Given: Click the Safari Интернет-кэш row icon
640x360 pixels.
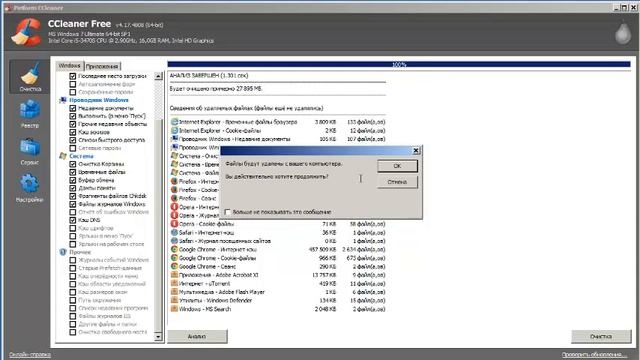Looking at the screenshot, I should click(174, 232).
